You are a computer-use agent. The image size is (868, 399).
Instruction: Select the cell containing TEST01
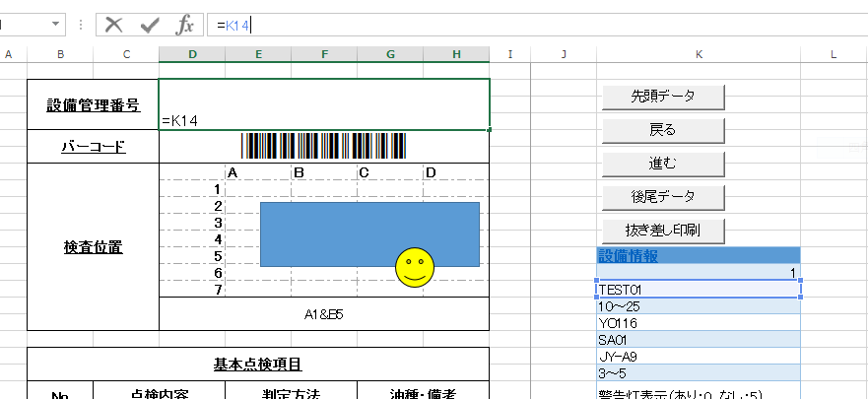[698, 289]
